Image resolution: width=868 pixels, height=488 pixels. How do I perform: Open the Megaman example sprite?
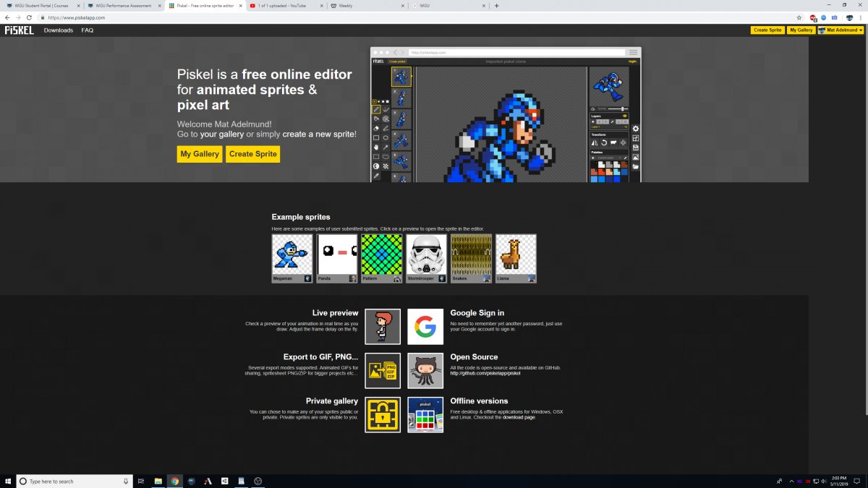pyautogui.click(x=292, y=258)
